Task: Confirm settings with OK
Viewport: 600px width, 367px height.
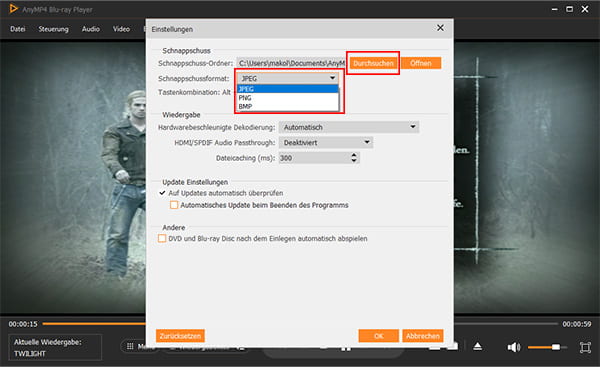Action: tap(378, 336)
